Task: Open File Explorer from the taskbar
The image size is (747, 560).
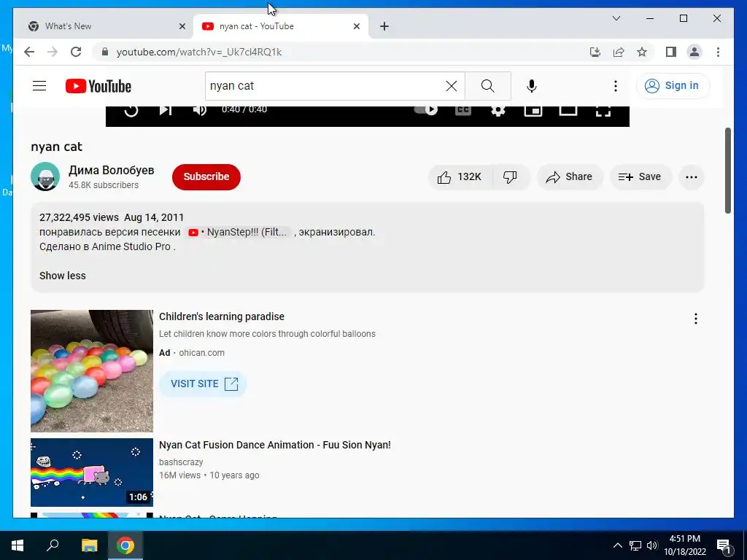Action: pos(89,545)
